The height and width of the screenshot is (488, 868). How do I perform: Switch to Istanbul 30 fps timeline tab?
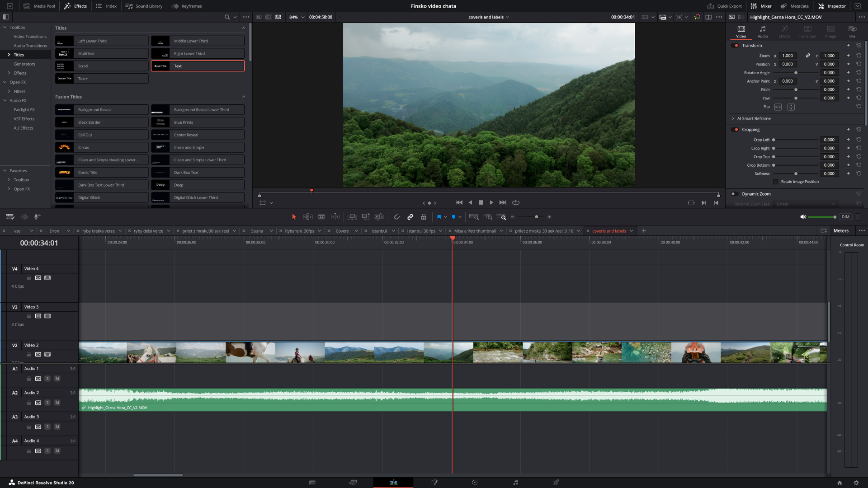click(421, 231)
